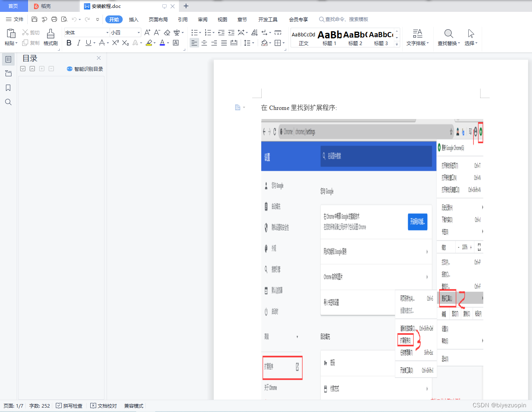Click the font color (A with blue bar) button
The width and height of the screenshot is (532, 412).
point(162,43)
